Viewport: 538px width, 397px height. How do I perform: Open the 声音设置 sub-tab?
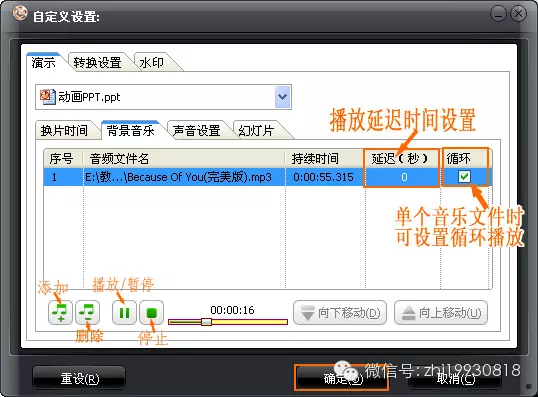coord(197,131)
